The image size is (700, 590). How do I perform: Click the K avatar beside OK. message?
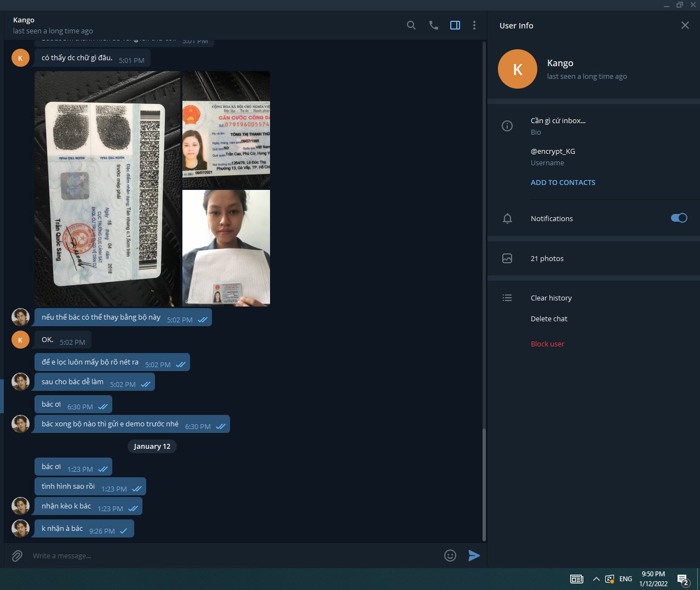click(x=20, y=340)
